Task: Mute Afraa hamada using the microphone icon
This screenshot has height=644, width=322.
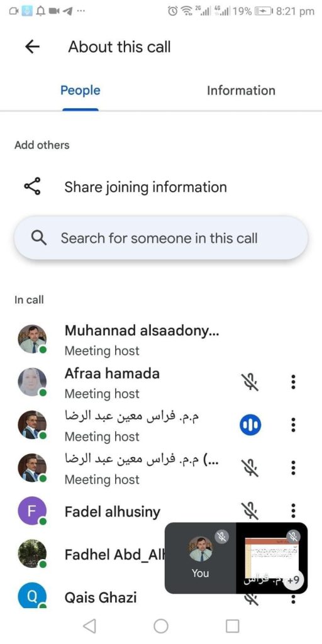Action: 250,382
